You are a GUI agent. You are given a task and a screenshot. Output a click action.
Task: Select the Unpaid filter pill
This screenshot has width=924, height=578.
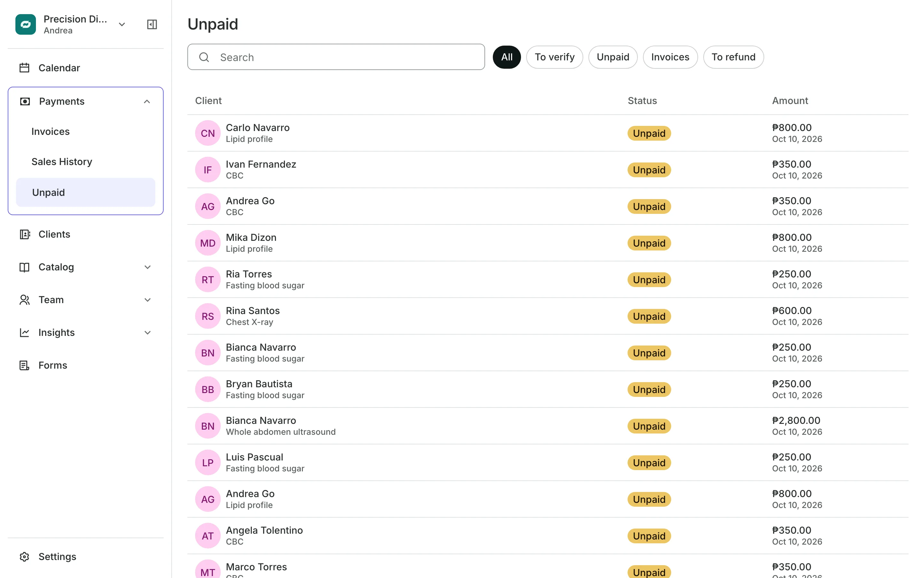coord(613,57)
